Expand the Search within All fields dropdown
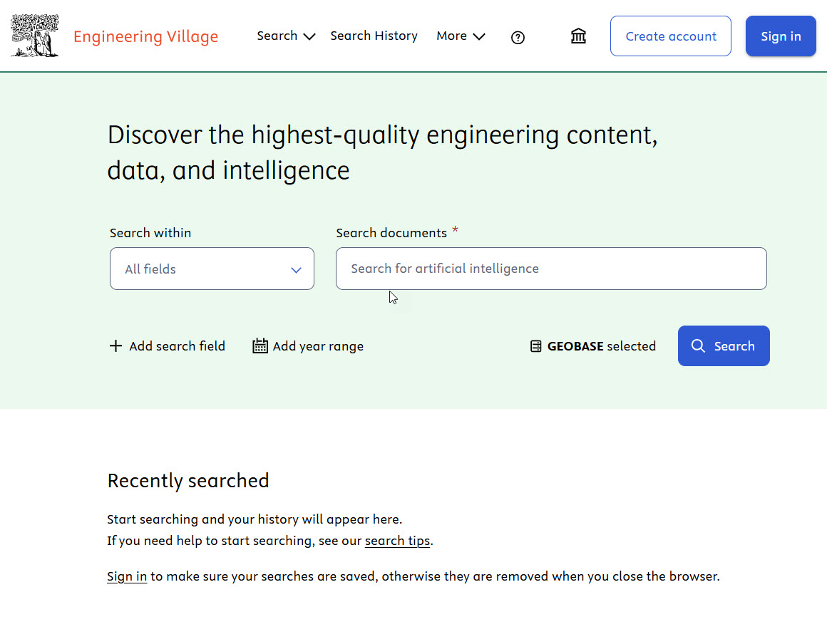The height and width of the screenshot is (644, 827). click(212, 269)
